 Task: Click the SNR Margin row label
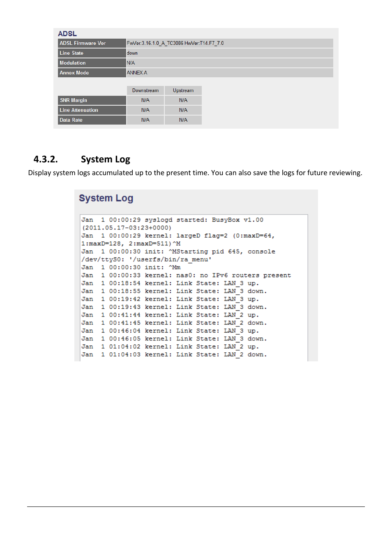pyautogui.click(x=92, y=100)
